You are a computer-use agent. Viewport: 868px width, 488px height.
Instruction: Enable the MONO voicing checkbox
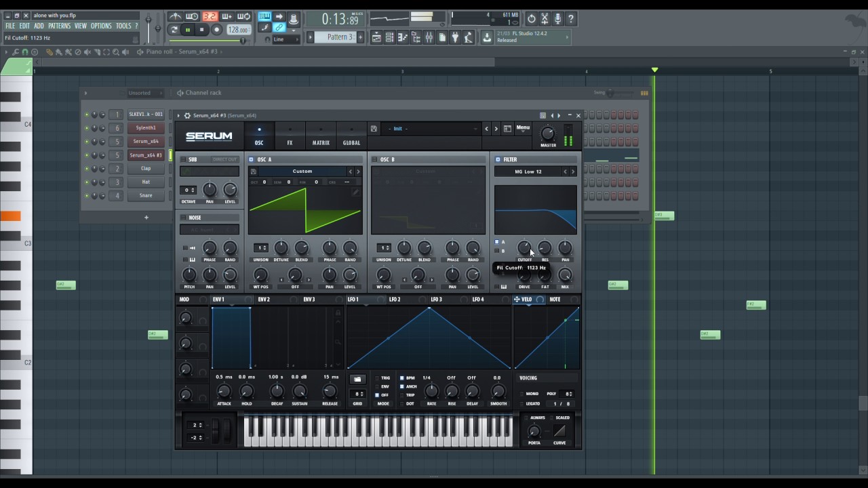[521, 394]
